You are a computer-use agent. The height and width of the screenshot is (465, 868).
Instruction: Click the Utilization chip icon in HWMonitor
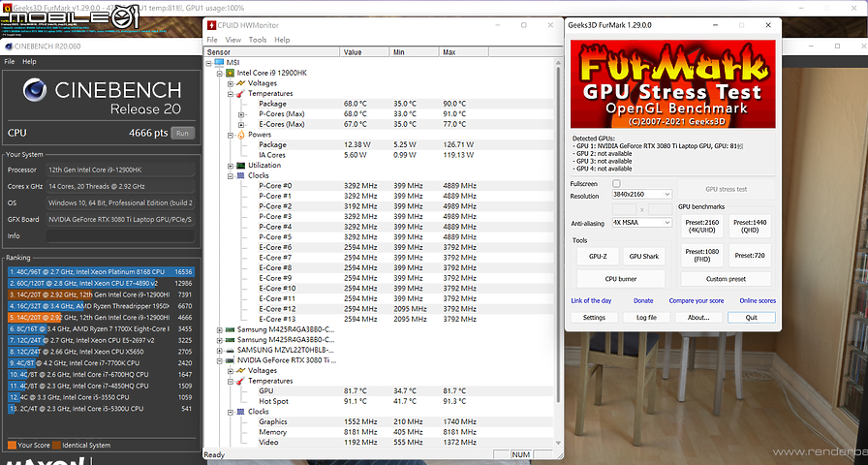tap(241, 165)
